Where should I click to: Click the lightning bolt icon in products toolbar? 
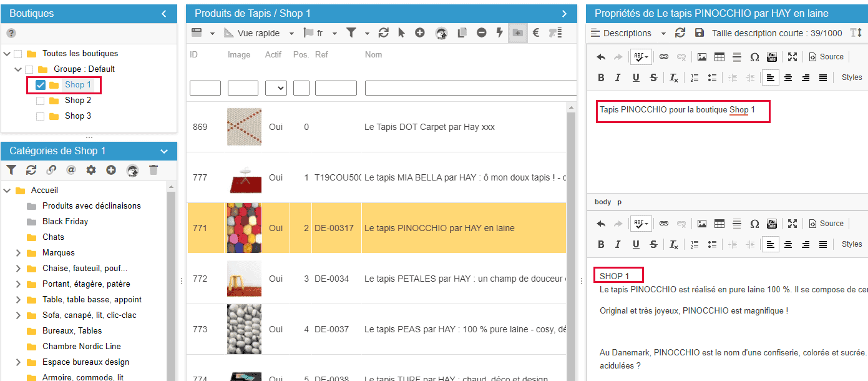[x=499, y=32]
